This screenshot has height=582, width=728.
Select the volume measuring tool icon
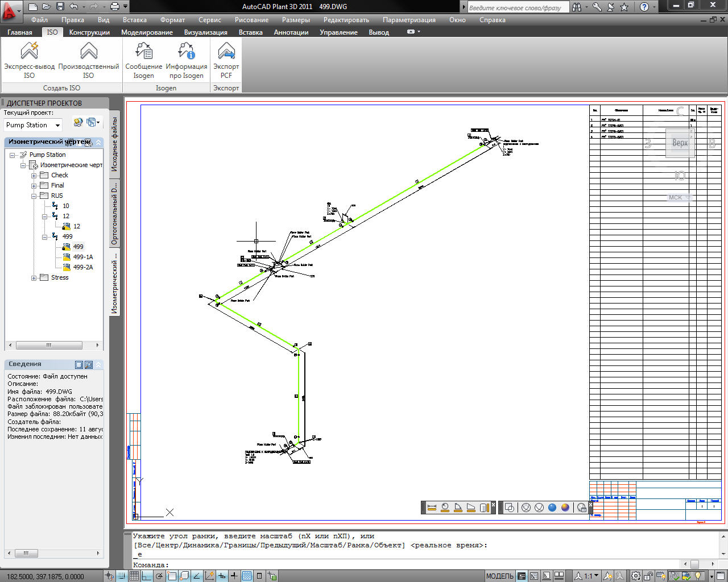click(484, 508)
